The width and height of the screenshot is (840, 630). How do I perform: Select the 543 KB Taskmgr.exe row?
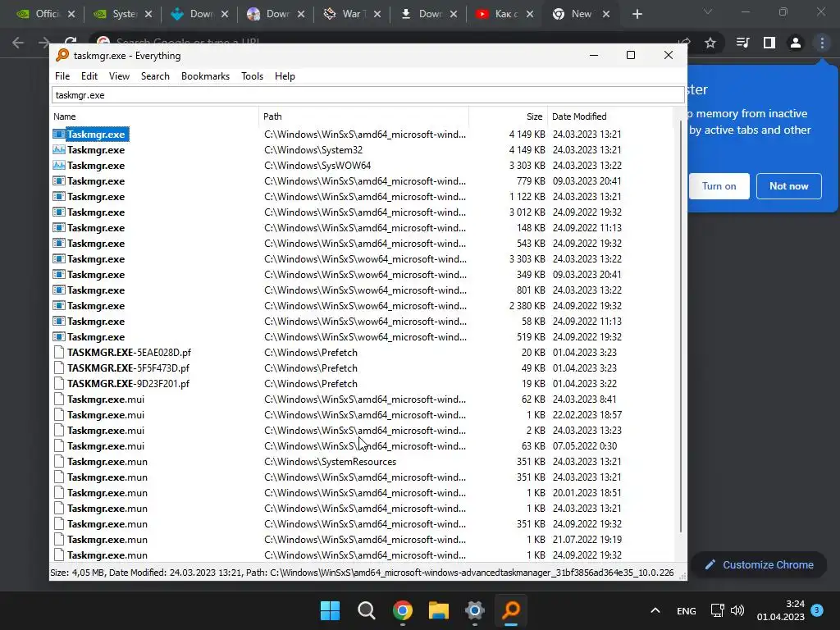(x=362, y=243)
